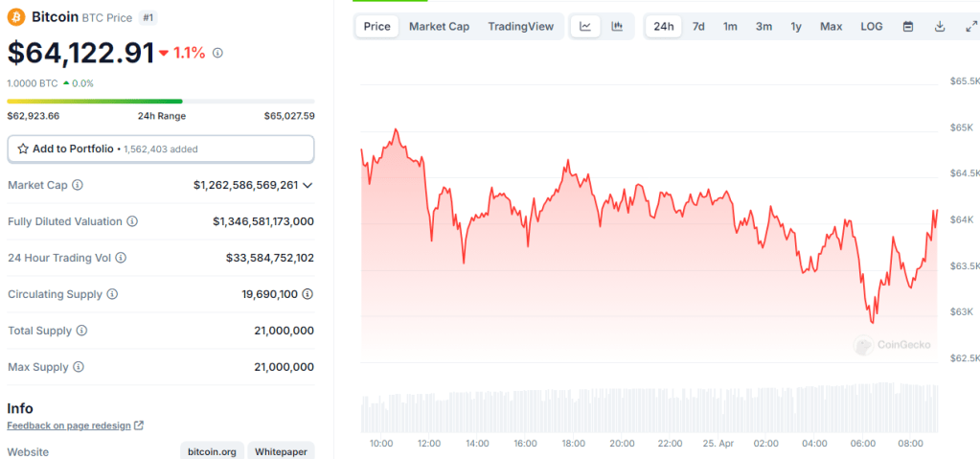Select the Max time range
The image size is (980, 459).
(x=831, y=26)
